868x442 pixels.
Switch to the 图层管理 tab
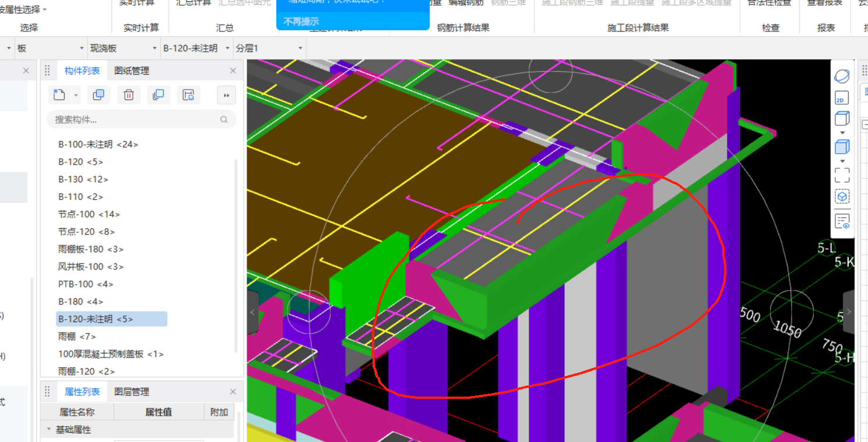[x=132, y=391]
